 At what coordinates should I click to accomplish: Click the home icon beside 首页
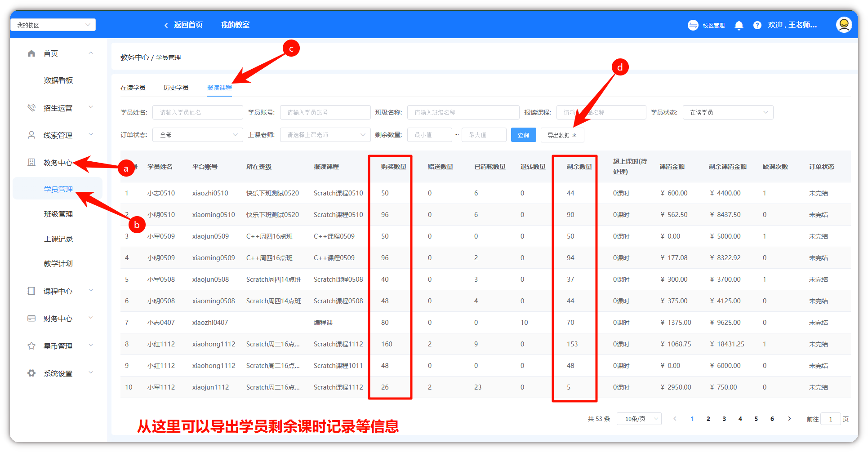pyautogui.click(x=31, y=53)
